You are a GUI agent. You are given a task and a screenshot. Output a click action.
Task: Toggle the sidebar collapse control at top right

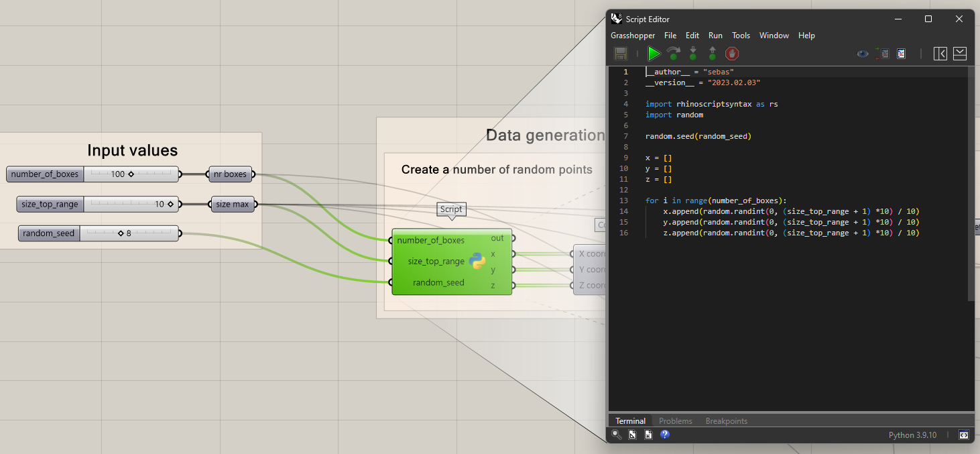(x=940, y=54)
